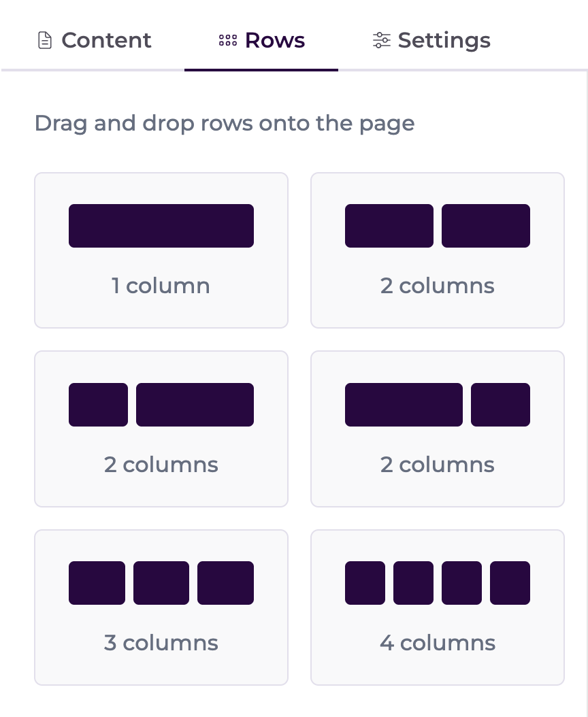Click the grid dots icon beside Rows
This screenshot has height=717, width=588.
[228, 40]
